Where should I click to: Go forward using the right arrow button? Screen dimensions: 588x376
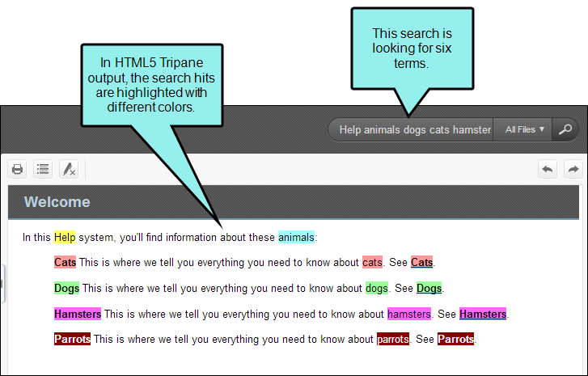pyautogui.click(x=573, y=169)
